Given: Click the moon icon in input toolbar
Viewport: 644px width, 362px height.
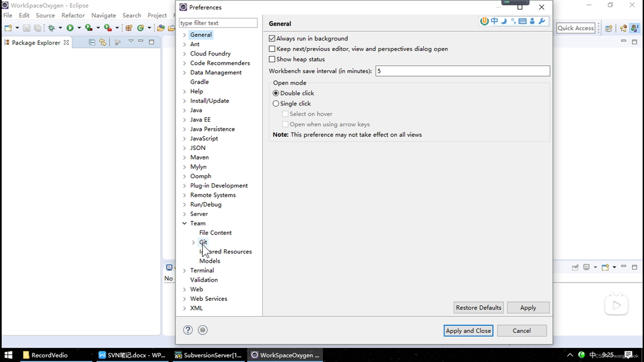Looking at the screenshot, I should [504, 21].
